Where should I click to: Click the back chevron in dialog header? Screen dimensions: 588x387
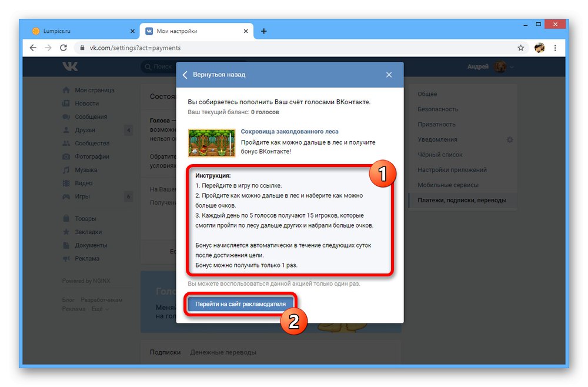pyautogui.click(x=185, y=75)
